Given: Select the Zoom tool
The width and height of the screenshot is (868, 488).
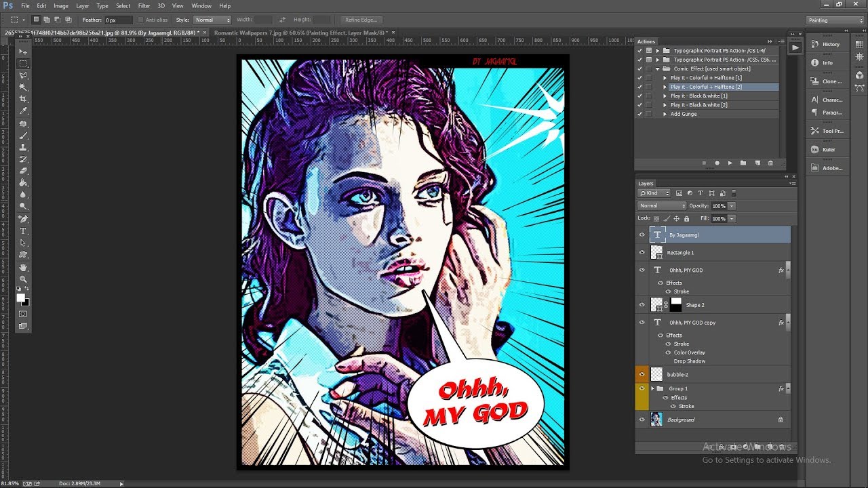Looking at the screenshot, I should 23,279.
